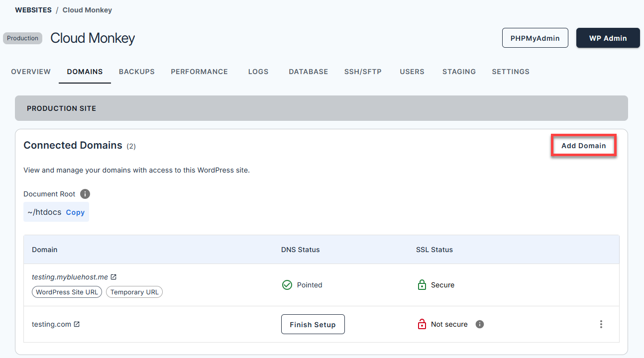Copy the ~/htdocs document root path
The width and height of the screenshot is (644, 358).
(75, 212)
